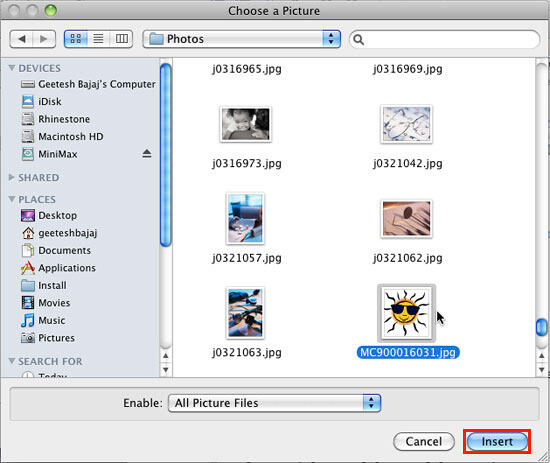Open the Enable All Picture Files dropdown
Viewport: 550px width, 463px height.
coord(275,403)
